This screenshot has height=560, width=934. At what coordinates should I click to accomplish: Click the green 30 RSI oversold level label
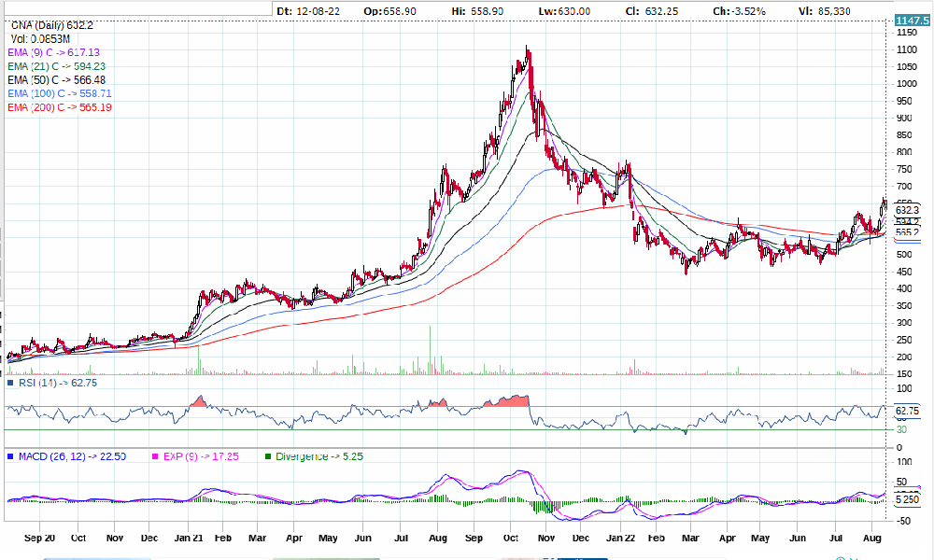(901, 429)
